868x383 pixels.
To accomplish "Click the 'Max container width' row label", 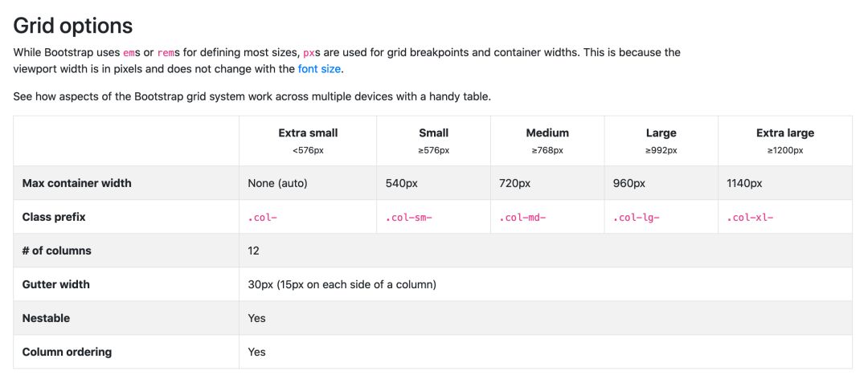I will pyautogui.click(x=76, y=183).
